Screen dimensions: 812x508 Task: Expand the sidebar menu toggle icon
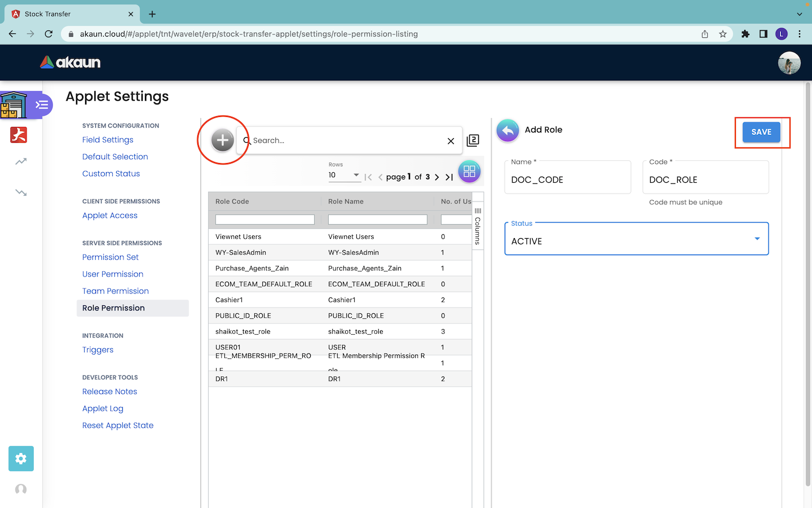tap(42, 105)
